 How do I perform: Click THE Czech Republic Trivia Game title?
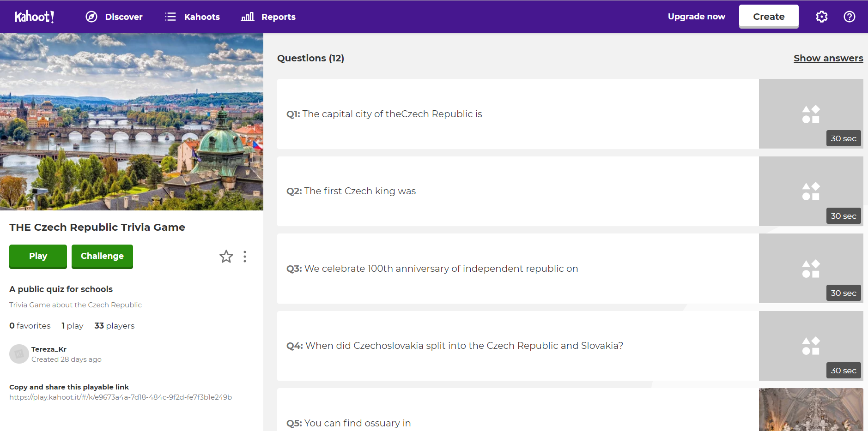[x=97, y=227]
